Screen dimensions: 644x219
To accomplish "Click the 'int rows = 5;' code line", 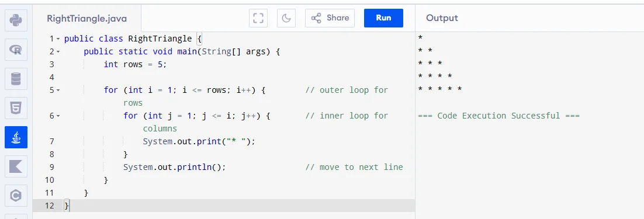I will [136, 64].
